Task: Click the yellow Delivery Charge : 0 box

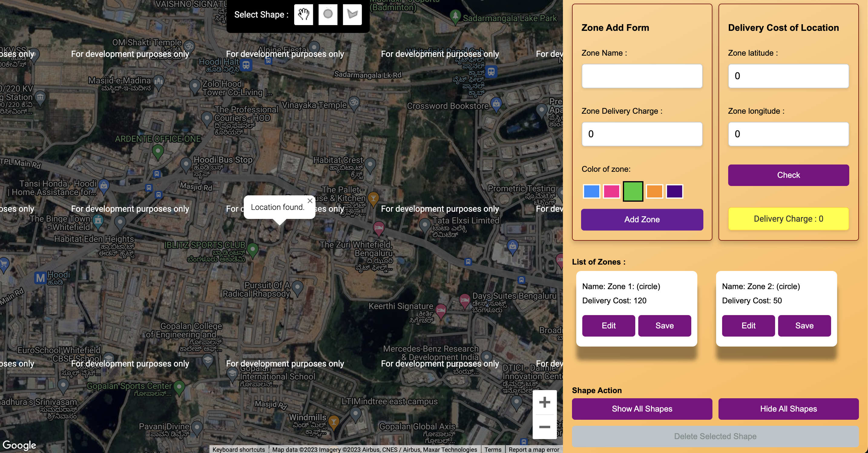Action: click(x=788, y=219)
